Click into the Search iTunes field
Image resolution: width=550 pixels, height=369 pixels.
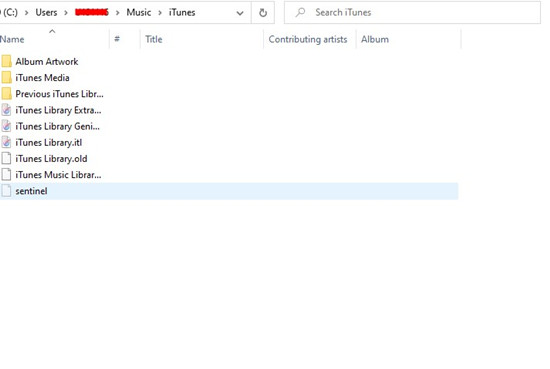(x=412, y=13)
